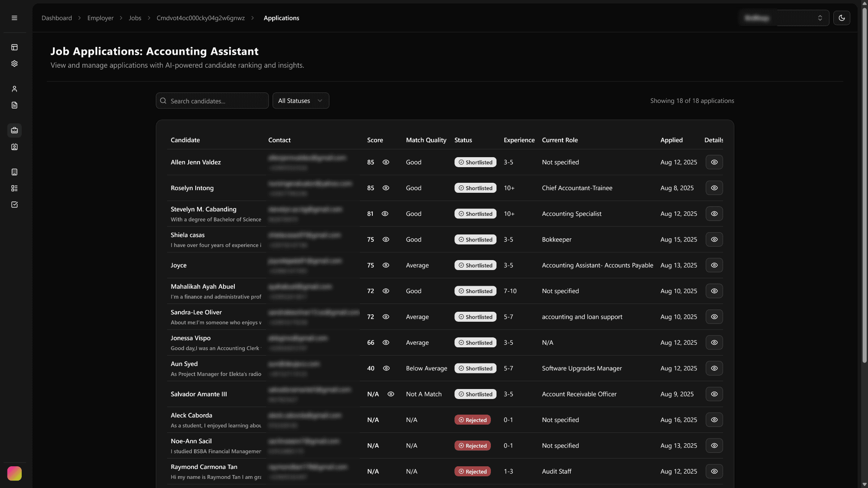Click Rejected badge for Raymond Carmona Tan
This screenshot has width=868, height=488.
[x=472, y=472]
